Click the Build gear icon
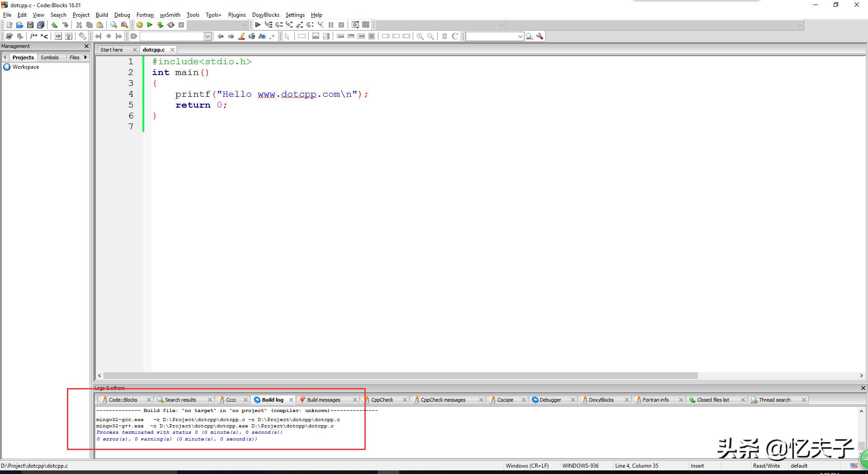 [140, 25]
